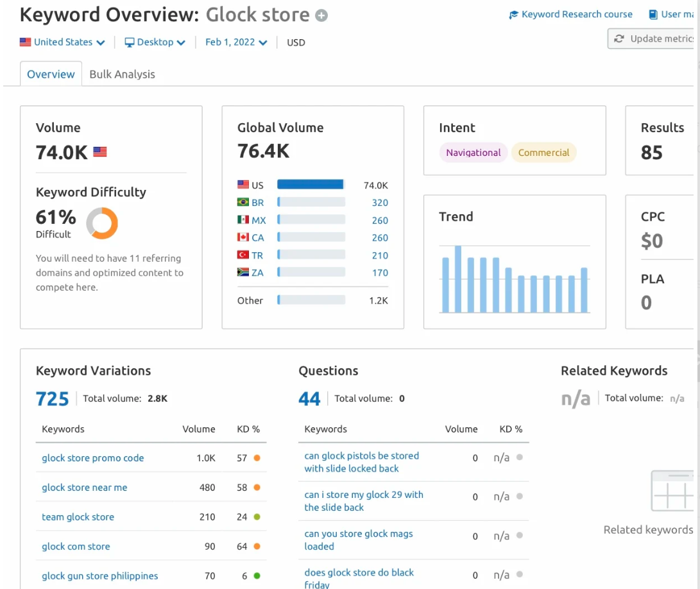Viewport: 700px width, 589px height.
Task: Open 'can i store my glock 29' question
Action: tap(364, 500)
